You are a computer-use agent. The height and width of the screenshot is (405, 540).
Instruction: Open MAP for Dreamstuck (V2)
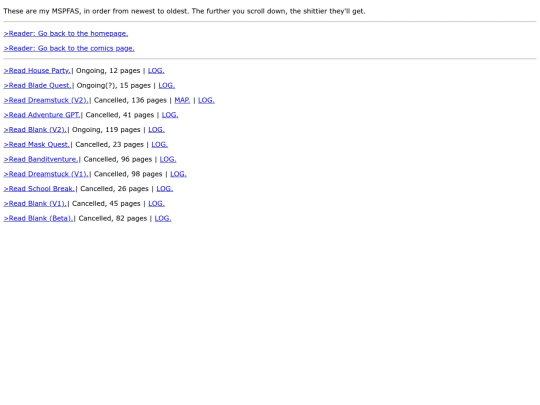click(x=182, y=100)
